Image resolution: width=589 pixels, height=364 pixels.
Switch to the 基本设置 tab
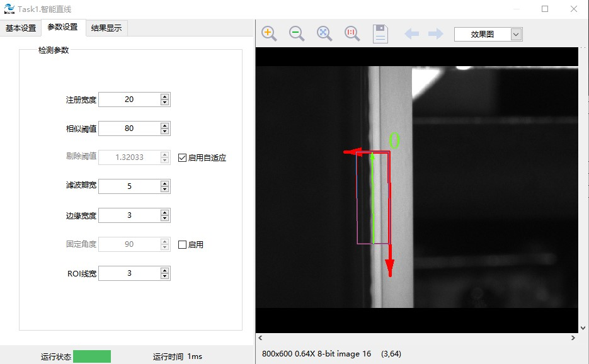(21, 28)
